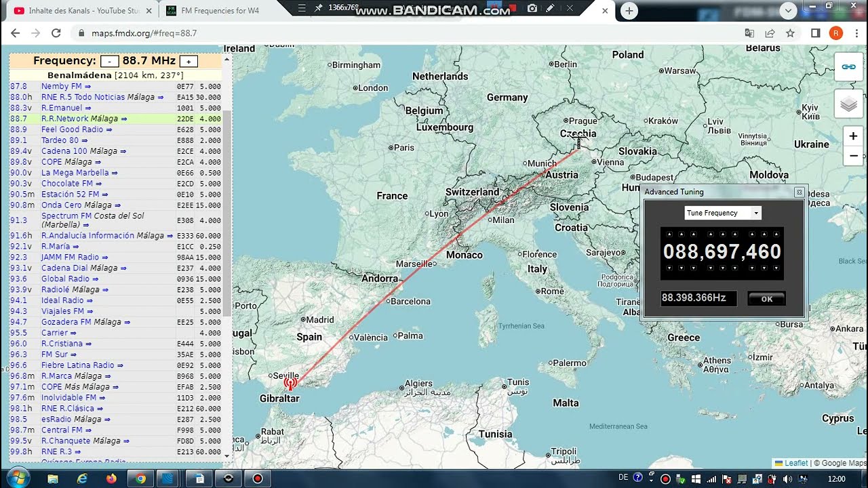Image resolution: width=868 pixels, height=488 pixels.
Task: Decrease frequency with the minus button
Action: 109,62
